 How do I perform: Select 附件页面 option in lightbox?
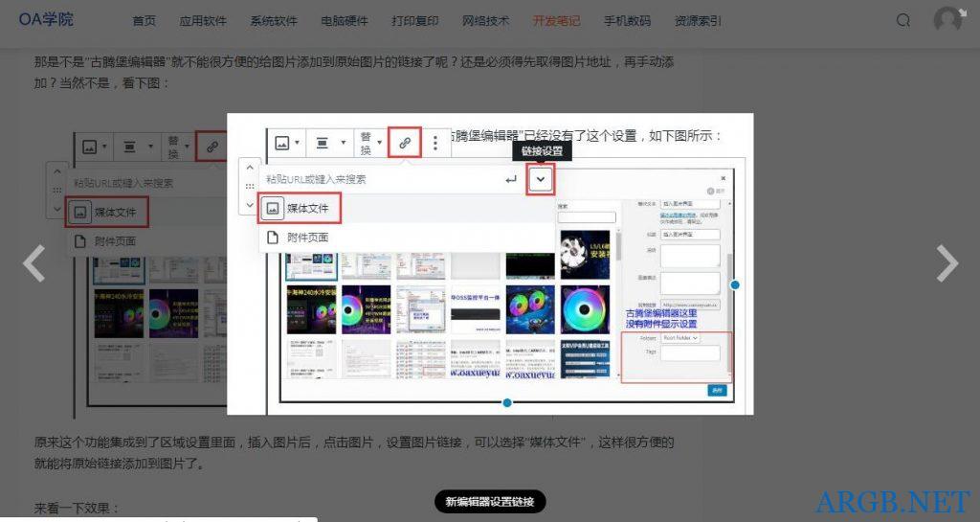tap(406, 238)
